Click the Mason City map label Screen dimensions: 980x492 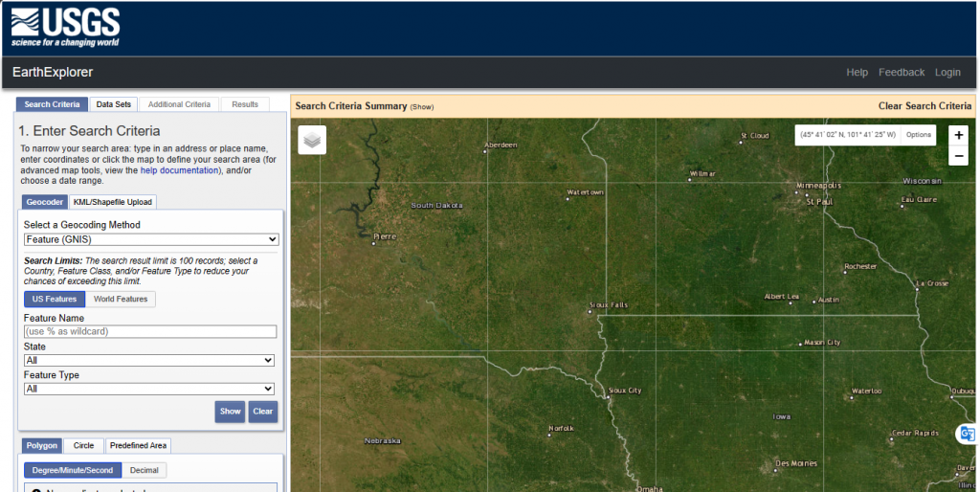click(822, 343)
